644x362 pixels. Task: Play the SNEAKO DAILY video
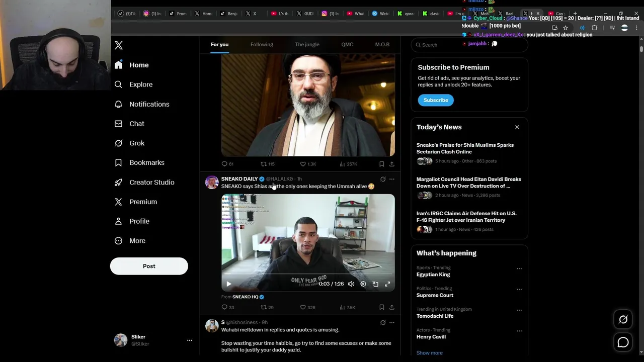coord(228,284)
